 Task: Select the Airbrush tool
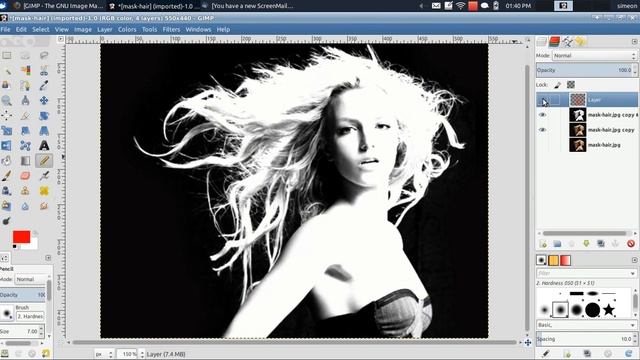point(44,176)
